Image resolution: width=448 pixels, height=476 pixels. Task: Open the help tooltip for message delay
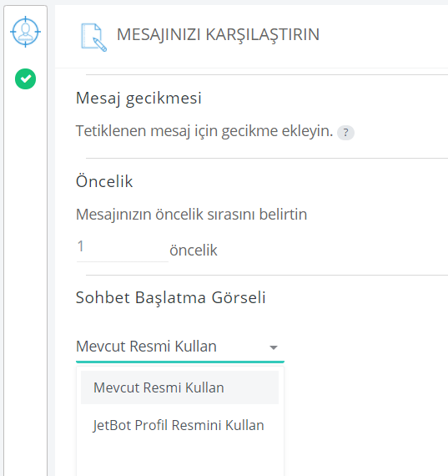(345, 133)
